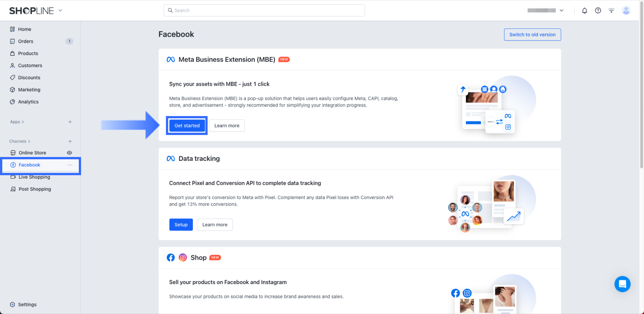This screenshot has height=314, width=644.
Task: Open the user avatar profile icon
Action: click(x=626, y=11)
